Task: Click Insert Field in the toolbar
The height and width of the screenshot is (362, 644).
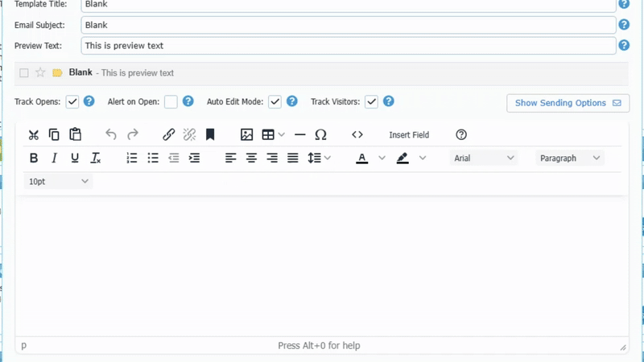Action: point(409,135)
